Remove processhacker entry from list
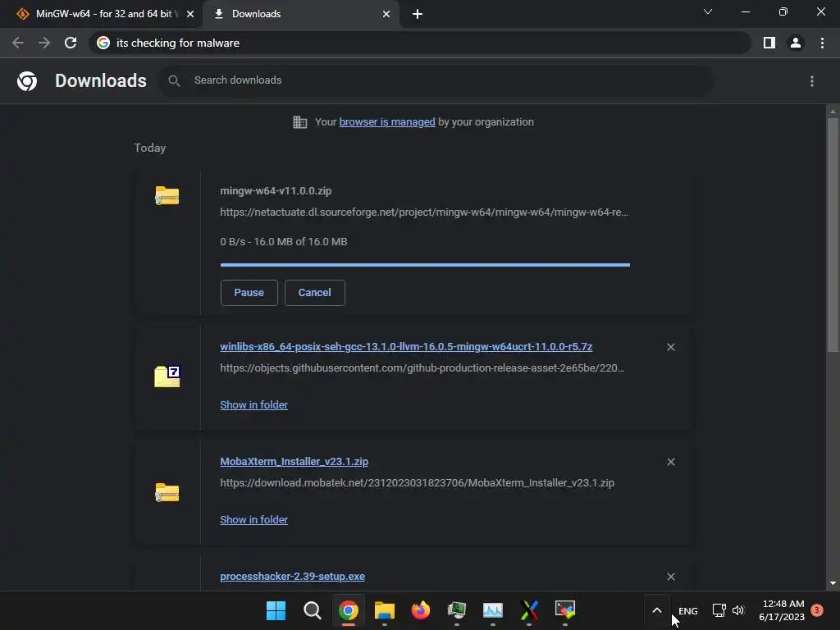 (x=671, y=577)
